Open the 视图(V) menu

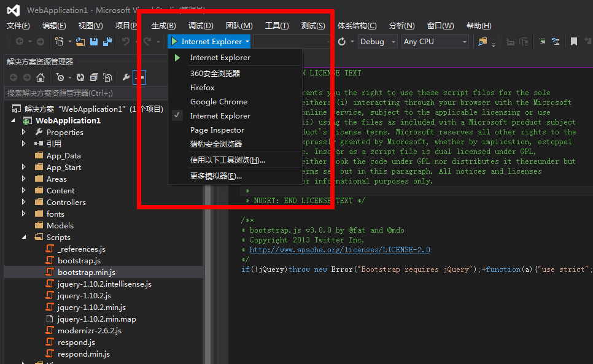coord(90,25)
